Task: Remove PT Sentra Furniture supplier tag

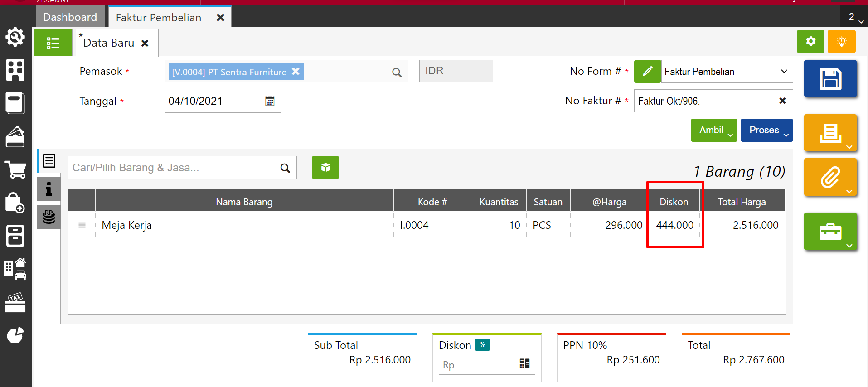Action: point(296,71)
